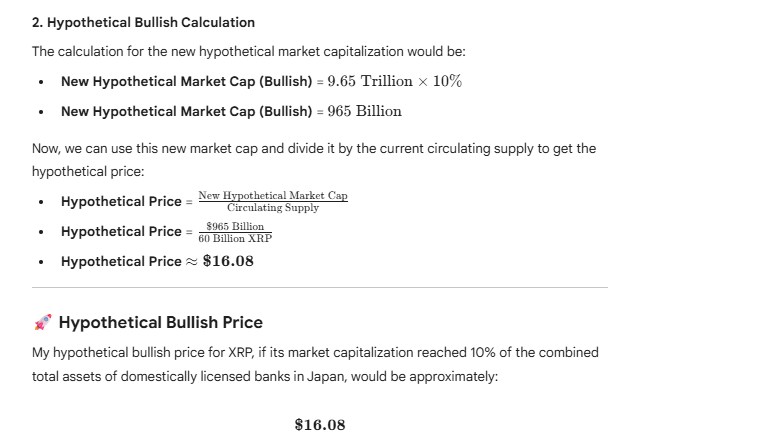Click the first "Hypothetical Price" bullet label

121,201
